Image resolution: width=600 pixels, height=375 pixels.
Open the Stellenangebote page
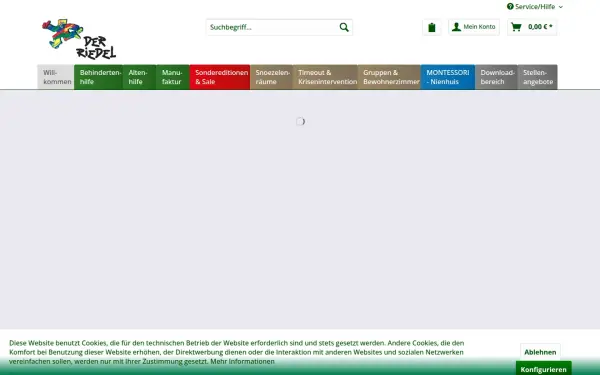[538, 77]
